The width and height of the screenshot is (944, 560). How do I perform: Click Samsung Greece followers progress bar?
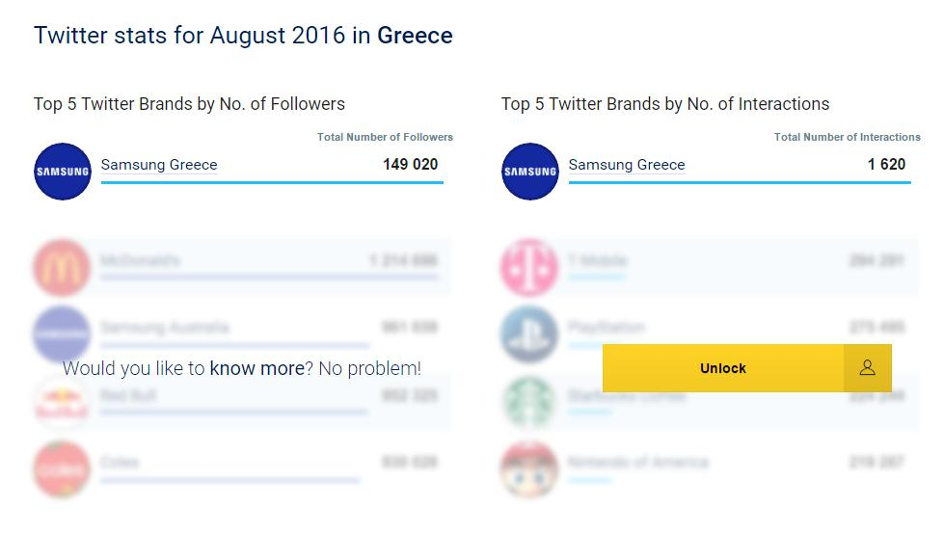pos(272,182)
